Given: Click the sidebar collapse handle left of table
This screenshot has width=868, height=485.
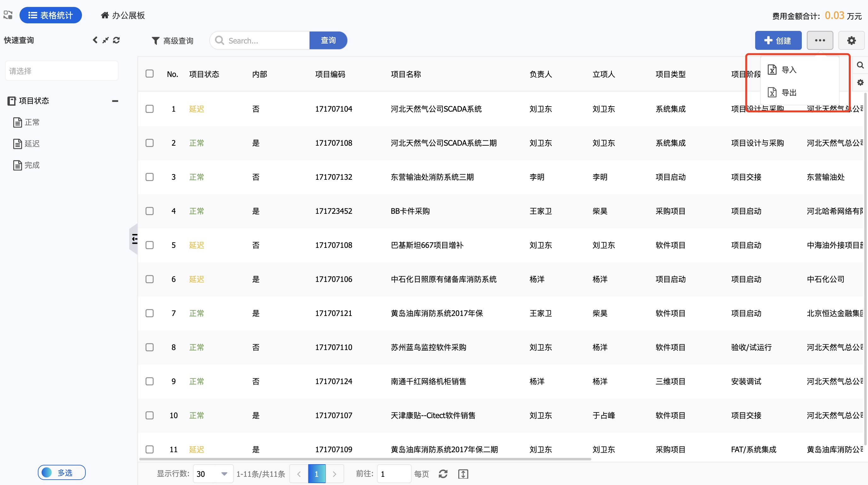Looking at the screenshot, I should coord(134,239).
